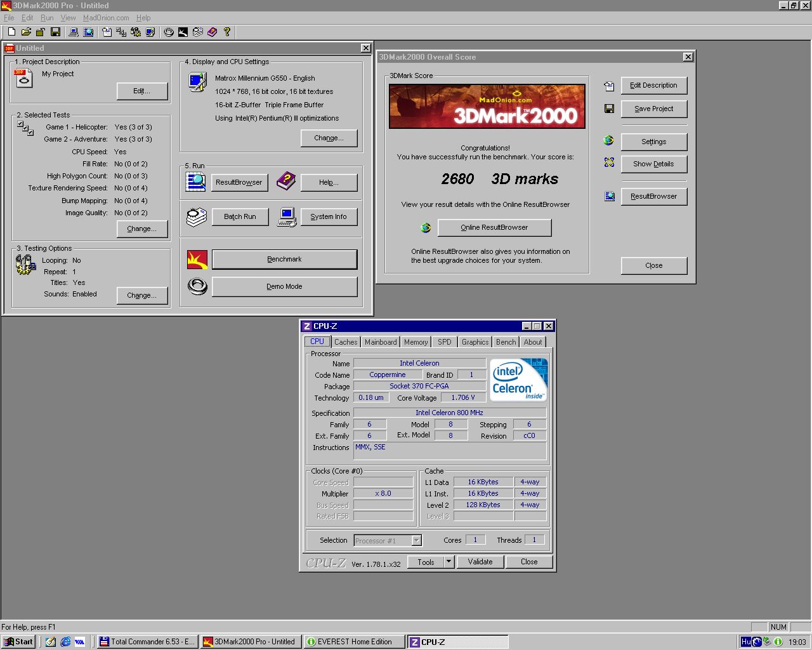Image resolution: width=812 pixels, height=650 pixels.
Task: Click the Save floppy disk toolbar icon
Action: tap(55, 32)
